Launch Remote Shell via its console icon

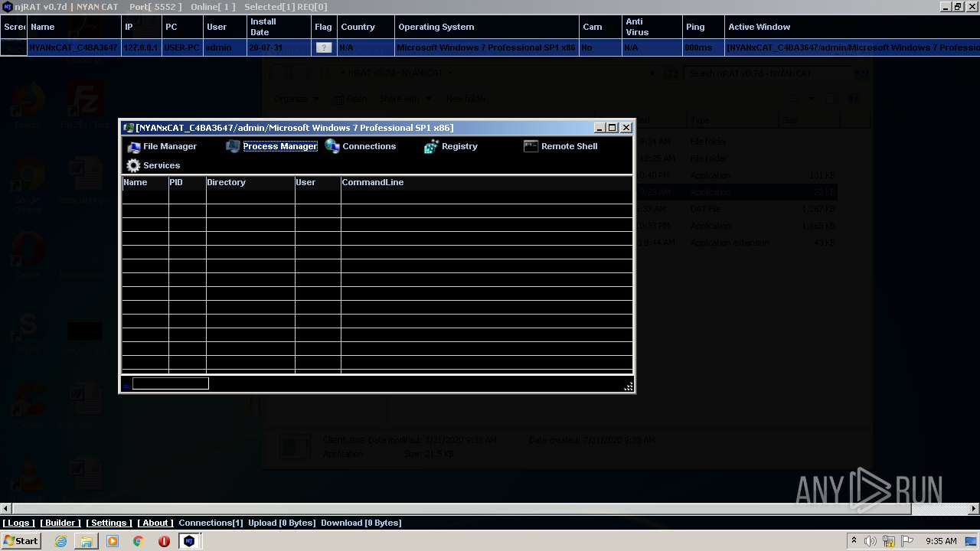pos(531,146)
